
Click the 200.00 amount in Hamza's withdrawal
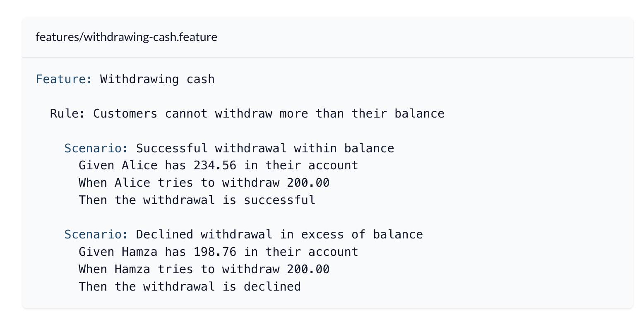pos(308,269)
